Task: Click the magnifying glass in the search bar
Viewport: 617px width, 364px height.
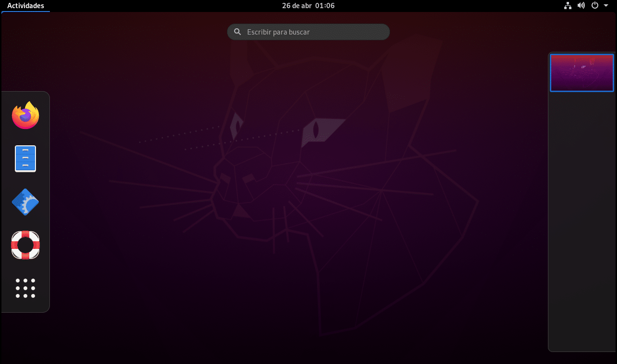Action: point(237,32)
